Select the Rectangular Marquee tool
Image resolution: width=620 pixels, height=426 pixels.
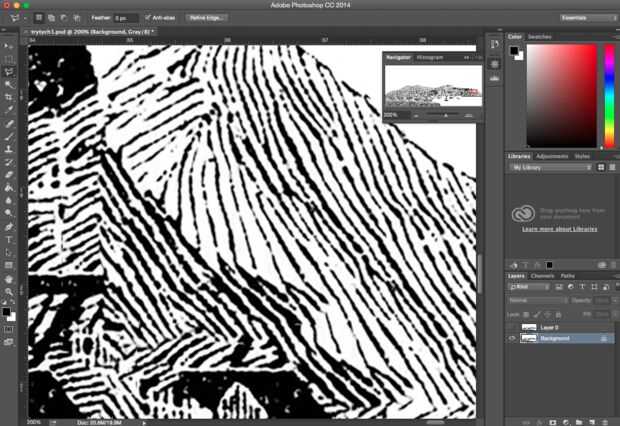tap(8, 59)
